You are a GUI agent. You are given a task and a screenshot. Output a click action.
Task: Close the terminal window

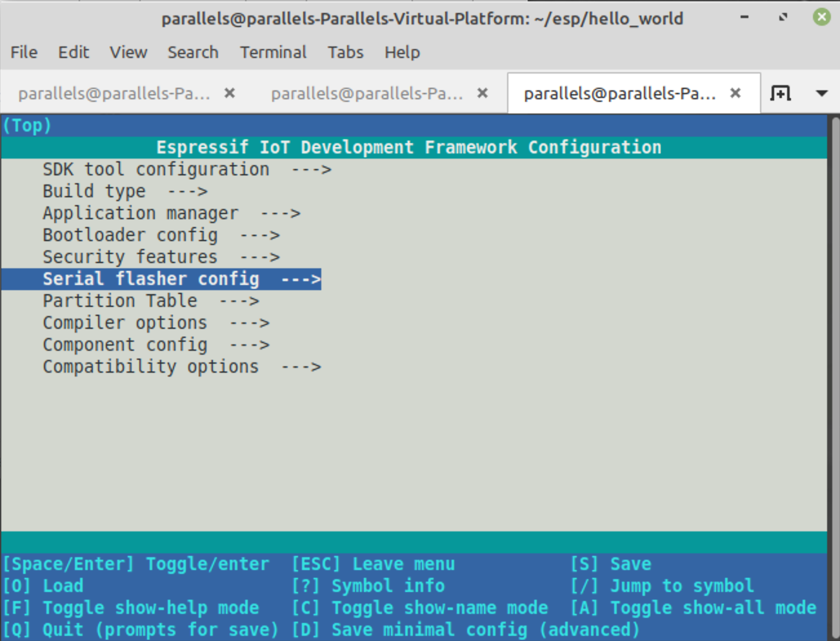click(x=821, y=17)
